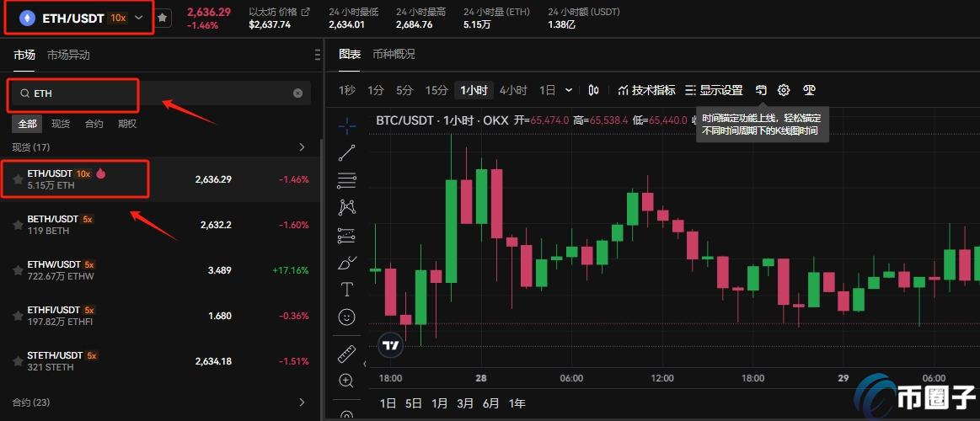Set chart range to 1年

517,403
